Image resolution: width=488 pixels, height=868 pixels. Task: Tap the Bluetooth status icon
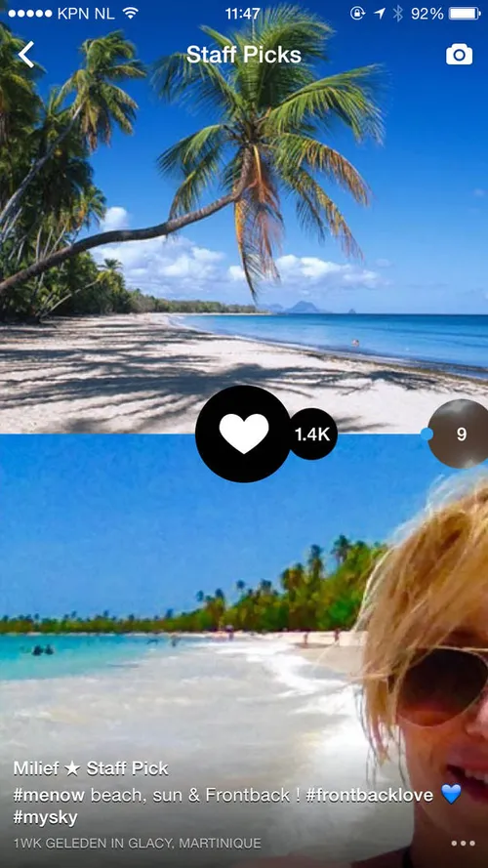[x=398, y=14]
